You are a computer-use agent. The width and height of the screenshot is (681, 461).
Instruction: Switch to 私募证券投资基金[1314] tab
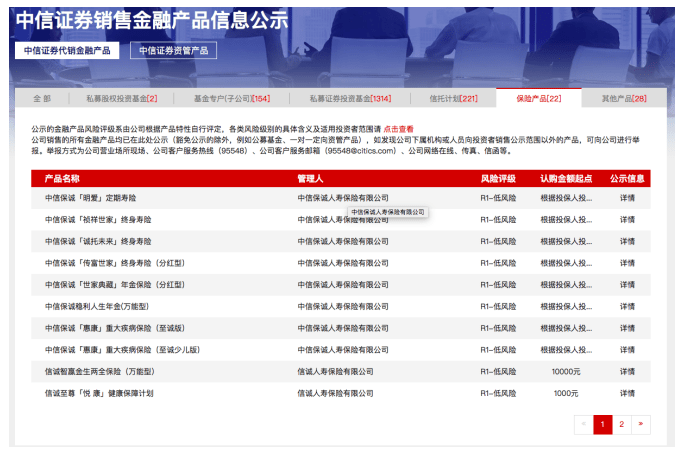click(x=350, y=99)
